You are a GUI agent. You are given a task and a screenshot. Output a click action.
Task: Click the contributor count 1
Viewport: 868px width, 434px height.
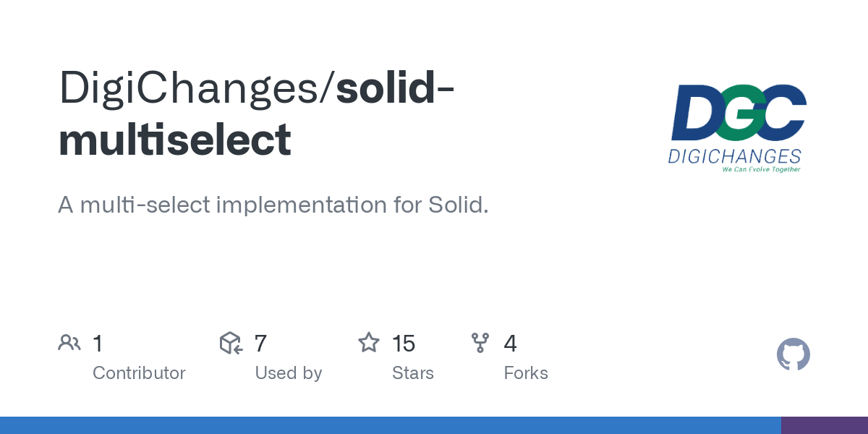coord(98,344)
